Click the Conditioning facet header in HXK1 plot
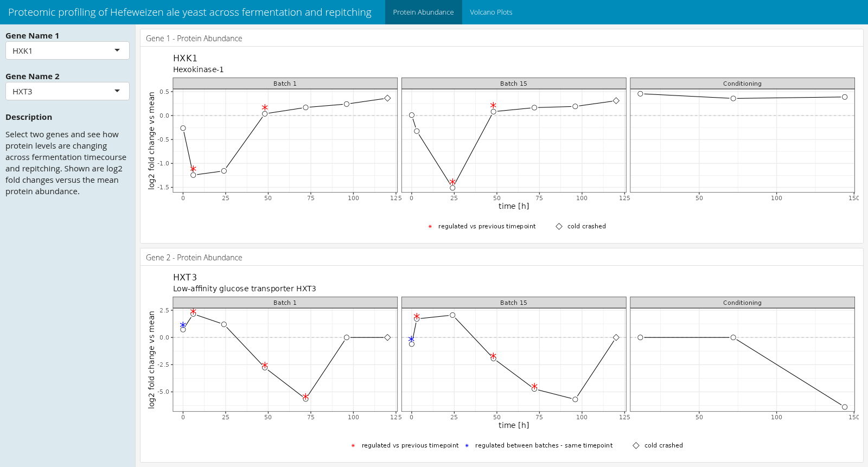Viewport: 868px width, 467px height. (742, 84)
